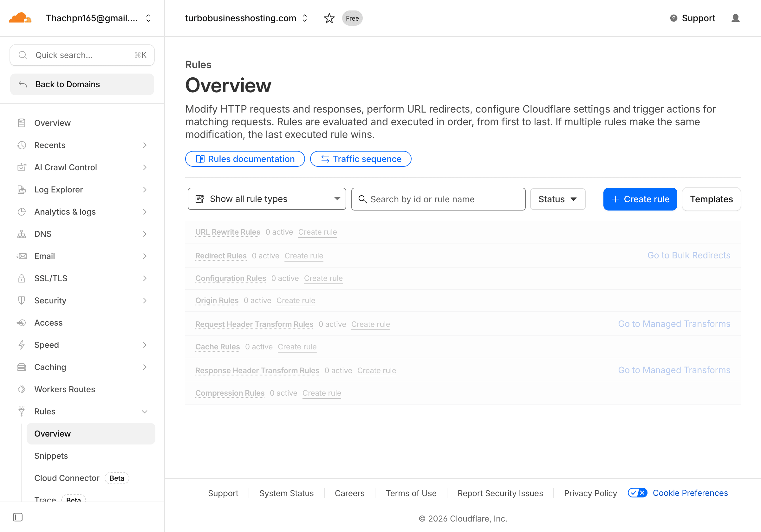Go to Access in sidebar

49,323
